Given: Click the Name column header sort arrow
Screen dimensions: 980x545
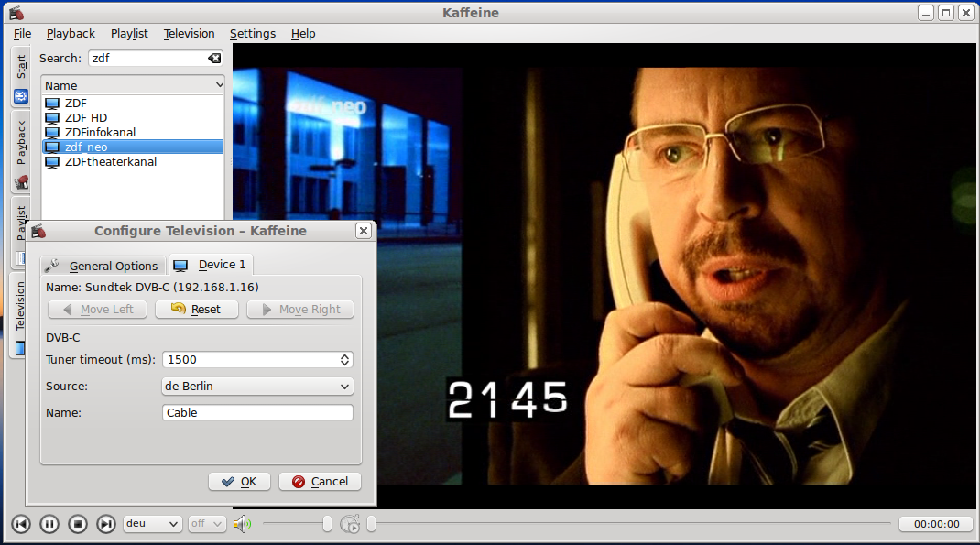Looking at the screenshot, I should 220,85.
